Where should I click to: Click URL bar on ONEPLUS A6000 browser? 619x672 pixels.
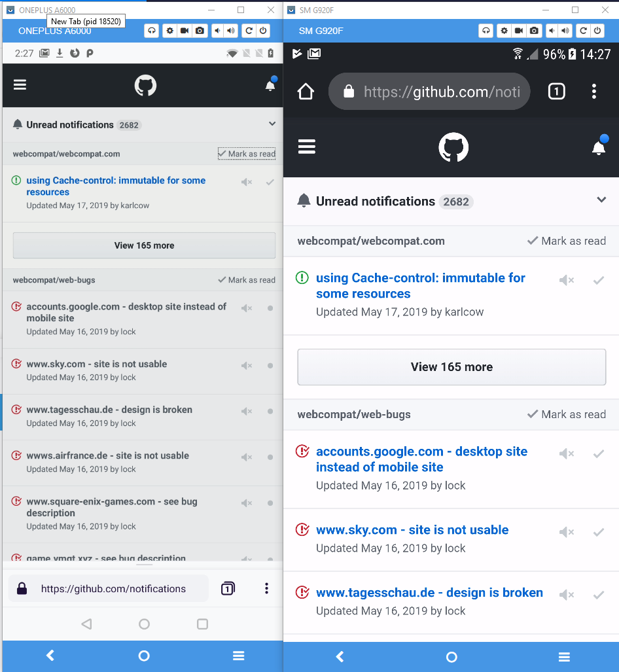click(x=109, y=588)
